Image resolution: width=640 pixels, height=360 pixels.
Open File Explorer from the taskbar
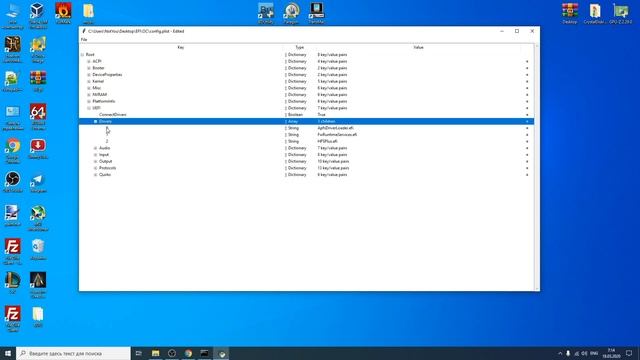[156, 353]
